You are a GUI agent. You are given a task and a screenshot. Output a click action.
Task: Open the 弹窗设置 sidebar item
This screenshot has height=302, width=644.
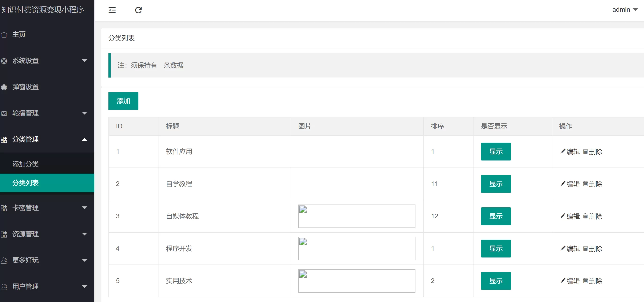pos(26,87)
